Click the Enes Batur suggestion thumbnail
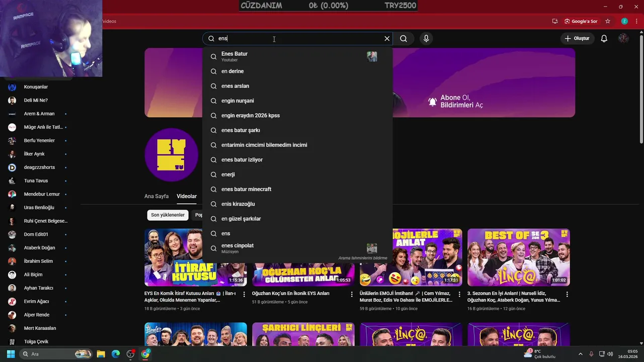Viewport: 644px width, 362px height. pos(372,56)
